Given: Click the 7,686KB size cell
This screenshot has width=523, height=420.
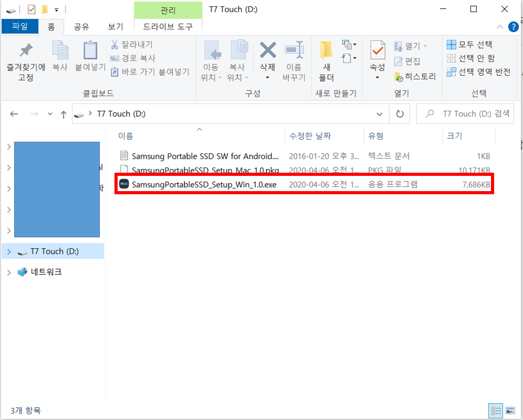Looking at the screenshot, I should [x=476, y=184].
